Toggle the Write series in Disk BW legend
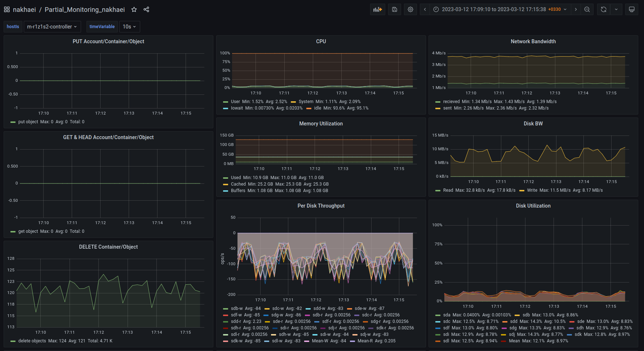The width and height of the screenshot is (644, 351). coord(532,190)
